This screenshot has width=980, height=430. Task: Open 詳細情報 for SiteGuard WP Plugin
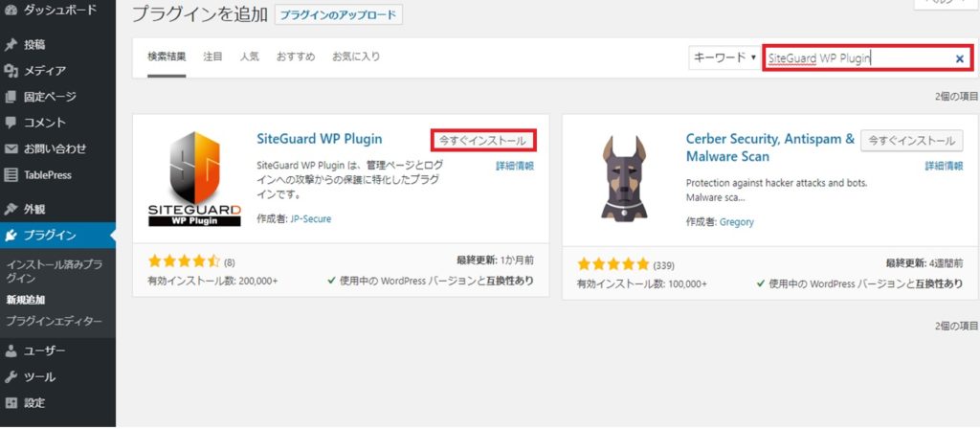pyautogui.click(x=515, y=167)
